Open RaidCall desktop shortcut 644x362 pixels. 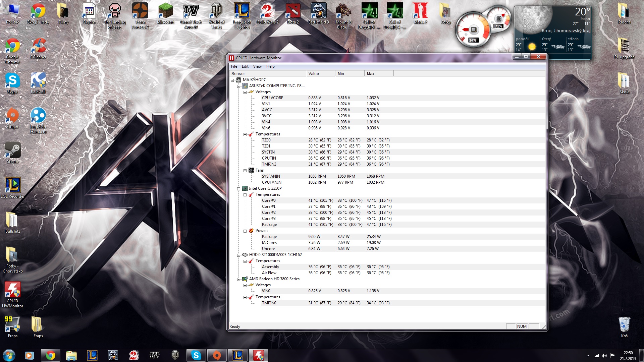pyautogui.click(x=38, y=83)
